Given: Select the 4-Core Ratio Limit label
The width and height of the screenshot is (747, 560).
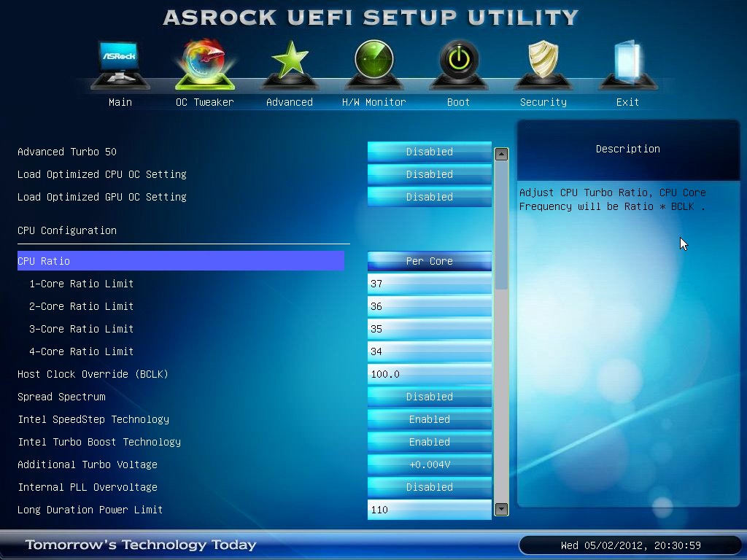Looking at the screenshot, I should click(81, 351).
